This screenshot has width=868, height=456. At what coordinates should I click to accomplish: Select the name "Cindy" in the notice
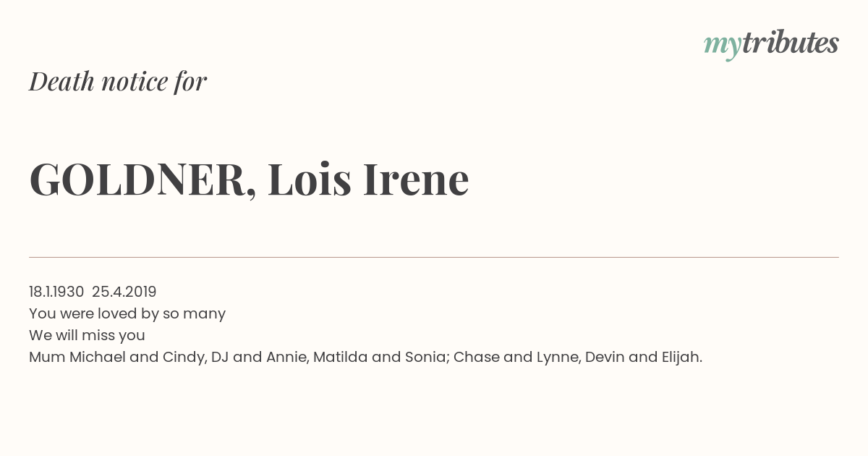click(x=184, y=358)
